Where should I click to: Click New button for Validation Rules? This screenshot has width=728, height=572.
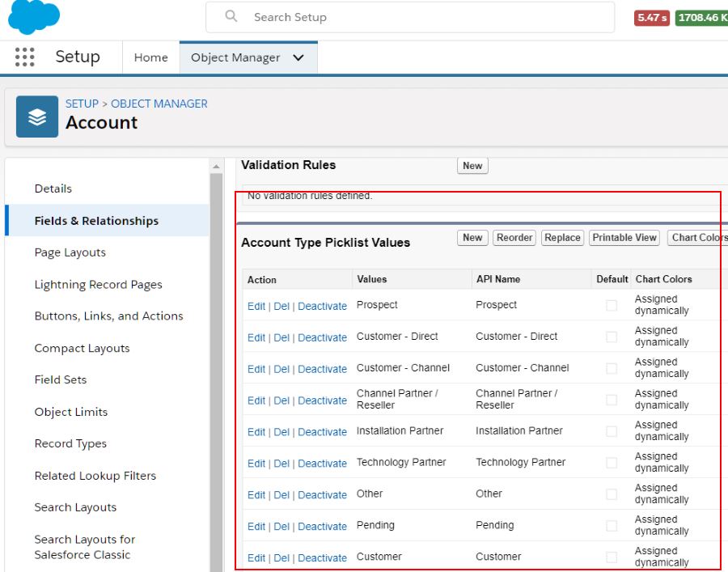(472, 166)
